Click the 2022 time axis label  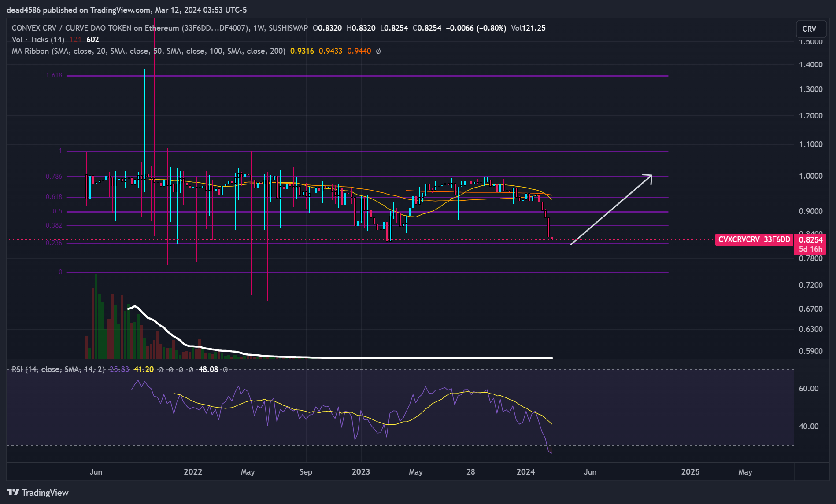pos(193,472)
